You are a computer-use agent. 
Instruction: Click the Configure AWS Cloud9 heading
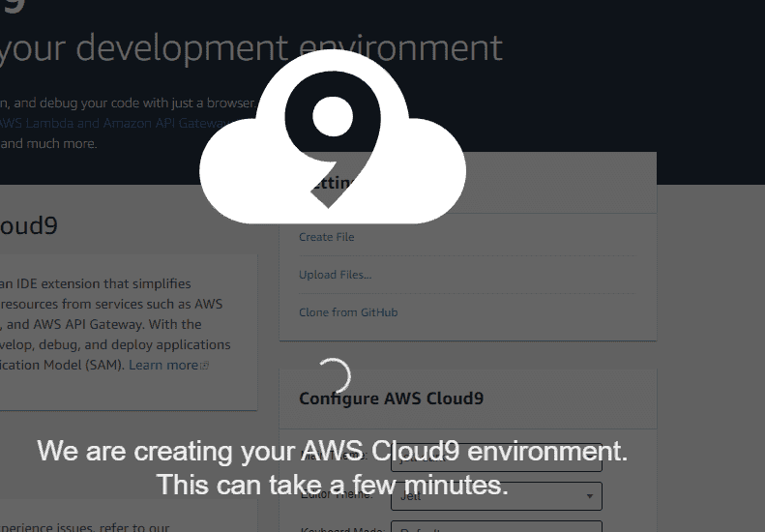(392, 399)
